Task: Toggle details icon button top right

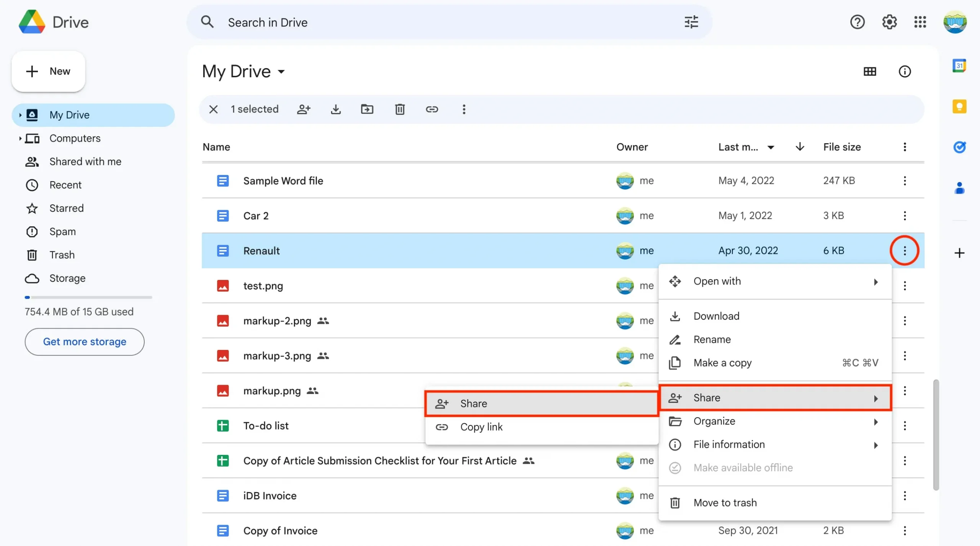Action: (905, 71)
